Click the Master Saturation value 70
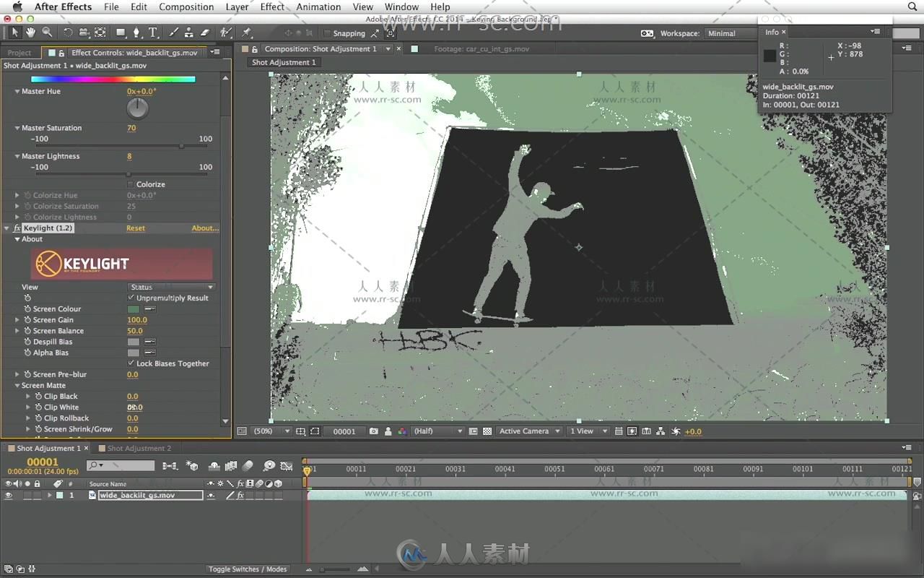 (131, 128)
